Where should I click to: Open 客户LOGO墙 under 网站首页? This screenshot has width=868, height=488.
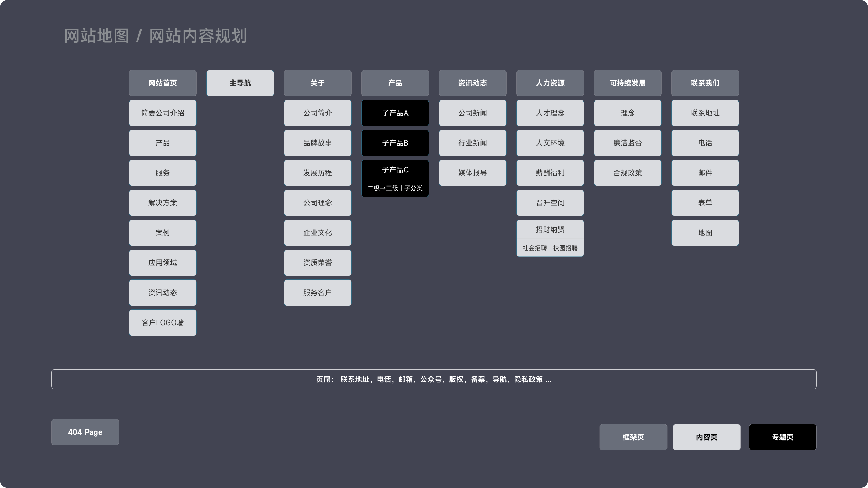tap(163, 322)
